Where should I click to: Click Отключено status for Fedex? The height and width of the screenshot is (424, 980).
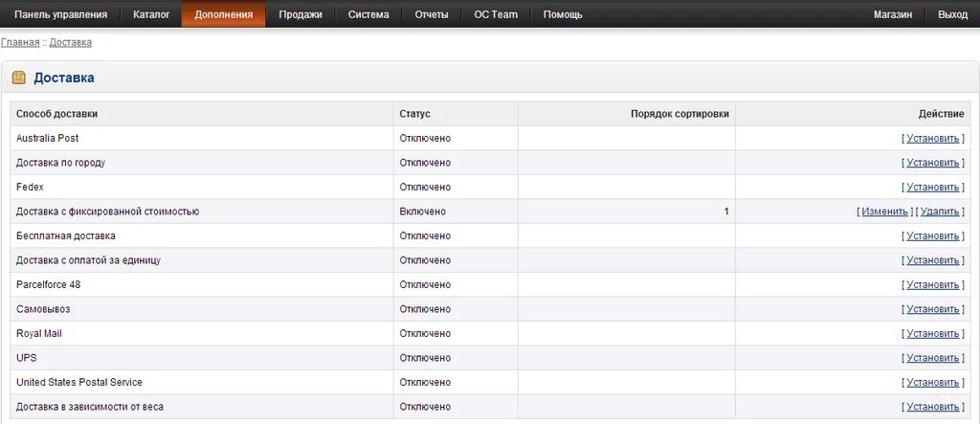point(425,187)
